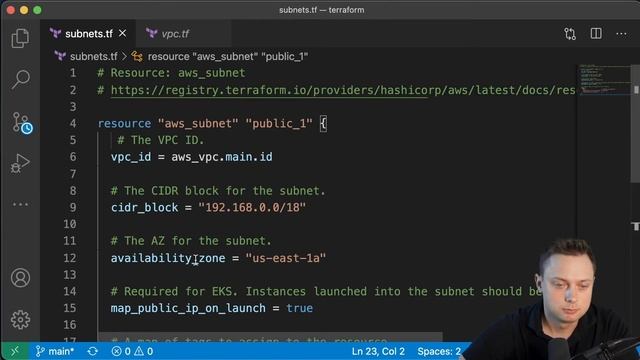The height and width of the screenshot is (360, 640).
Task: Open the Accounts menu
Action: 20,278
